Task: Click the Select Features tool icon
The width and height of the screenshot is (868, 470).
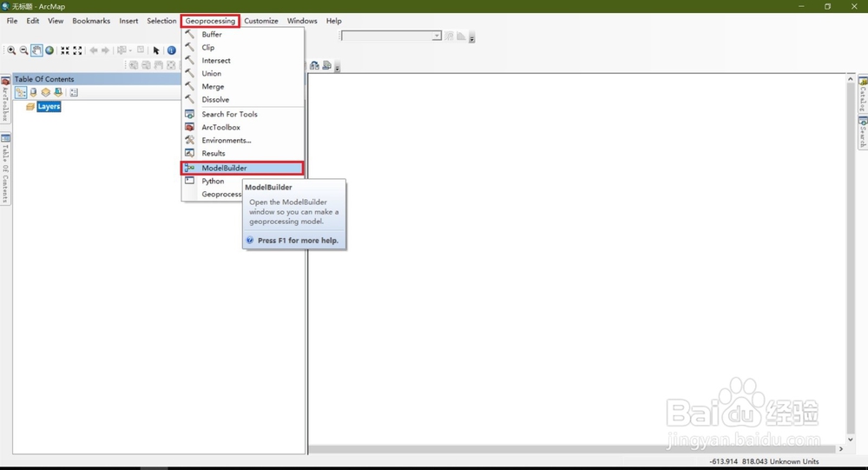Action: coord(122,50)
